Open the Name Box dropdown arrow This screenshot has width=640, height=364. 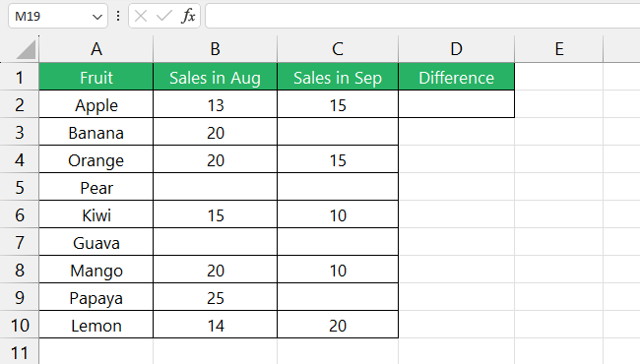[x=97, y=17]
